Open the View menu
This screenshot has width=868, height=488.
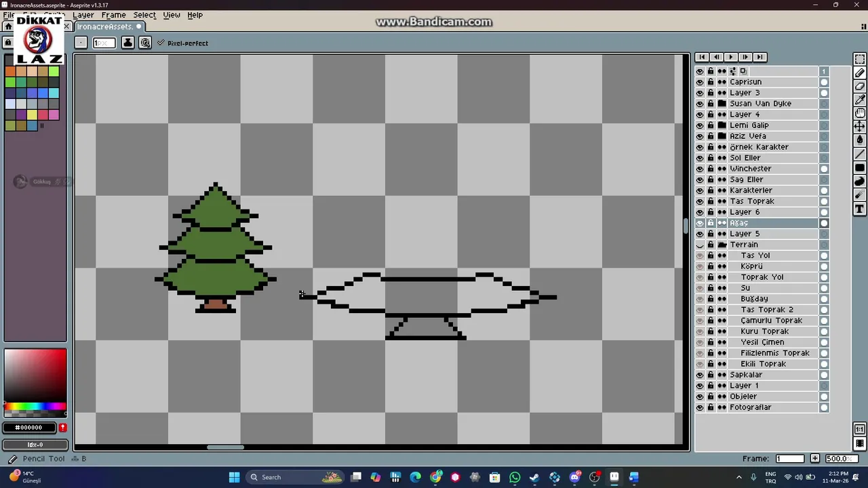[x=172, y=15]
